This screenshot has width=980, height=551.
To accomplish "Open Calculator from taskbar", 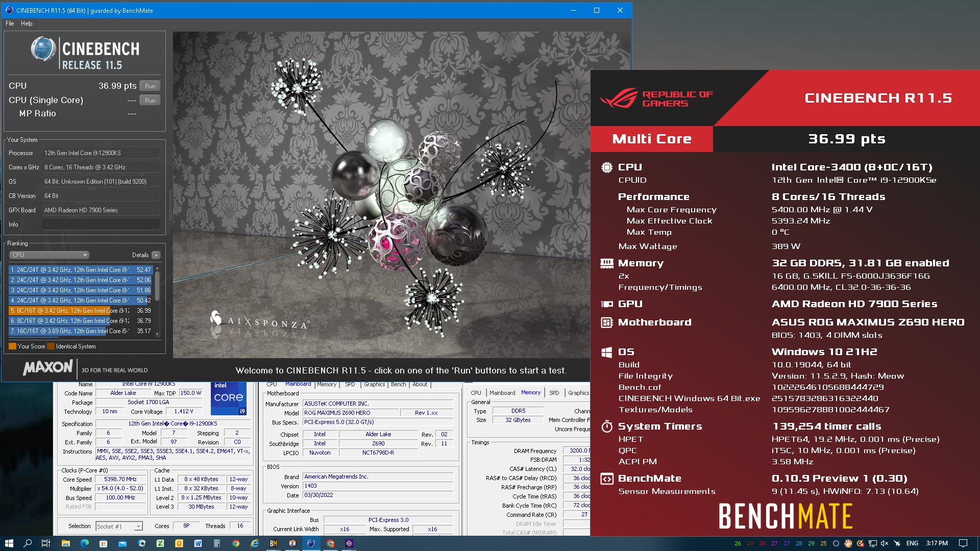I will click(217, 543).
